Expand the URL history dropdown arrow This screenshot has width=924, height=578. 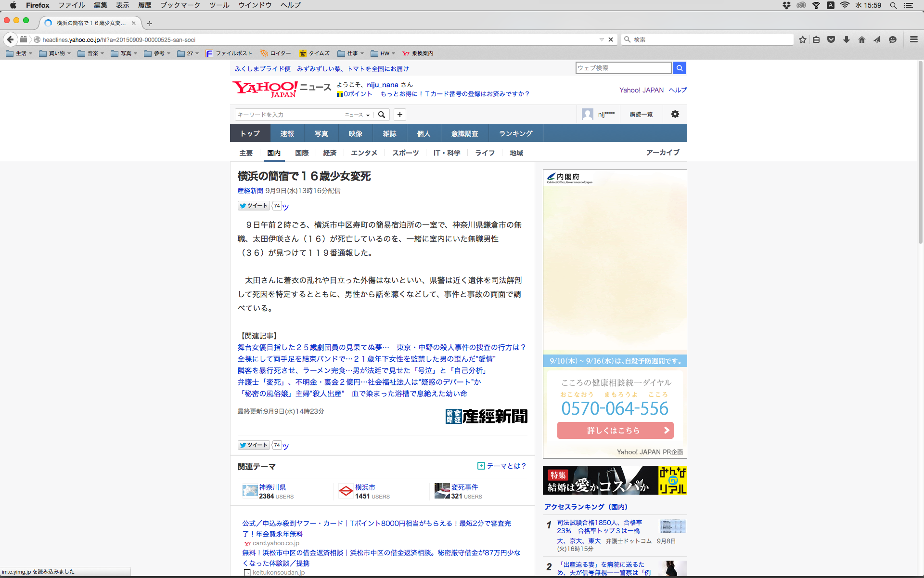click(602, 39)
